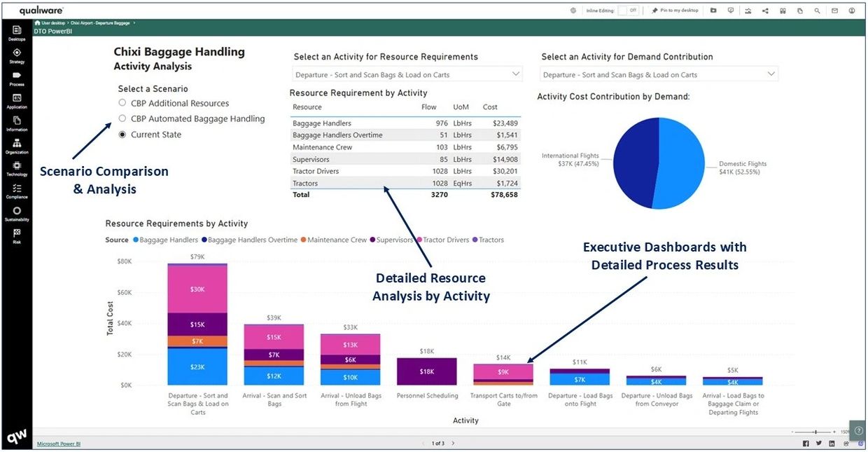Select CBP Automated Baggage Handling scenario
The width and height of the screenshot is (868, 452).
point(122,119)
